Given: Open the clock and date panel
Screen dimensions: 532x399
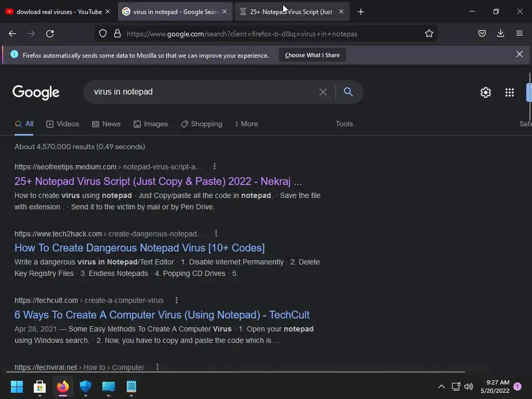Looking at the screenshot, I should tap(495, 387).
